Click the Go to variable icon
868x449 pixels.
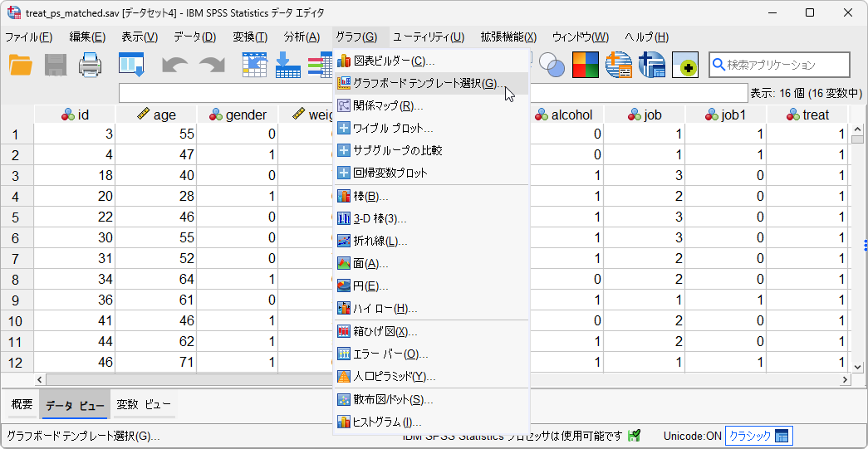(x=288, y=65)
